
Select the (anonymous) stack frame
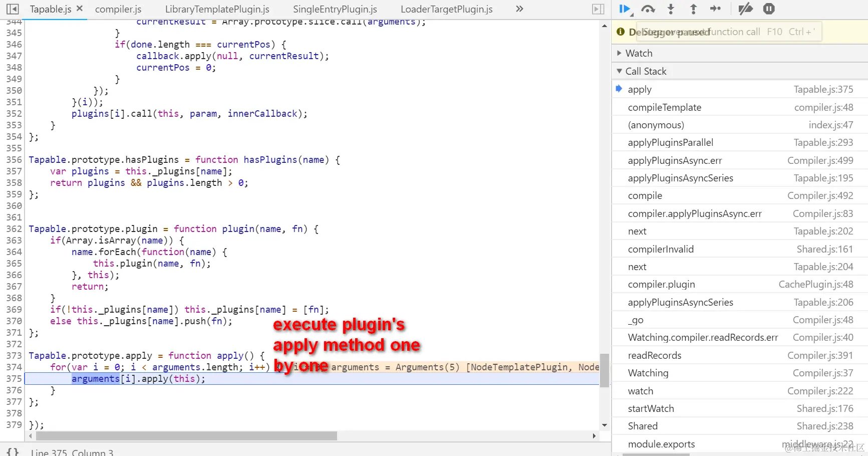click(x=739, y=125)
